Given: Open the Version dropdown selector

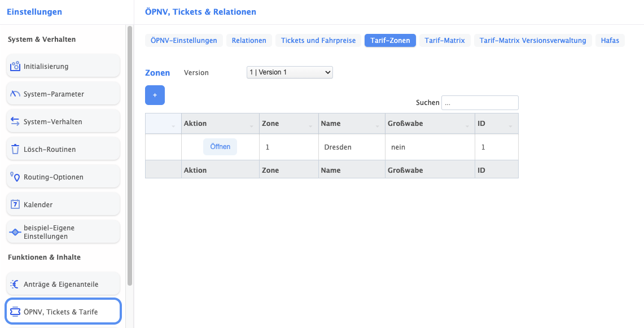Looking at the screenshot, I should point(290,72).
